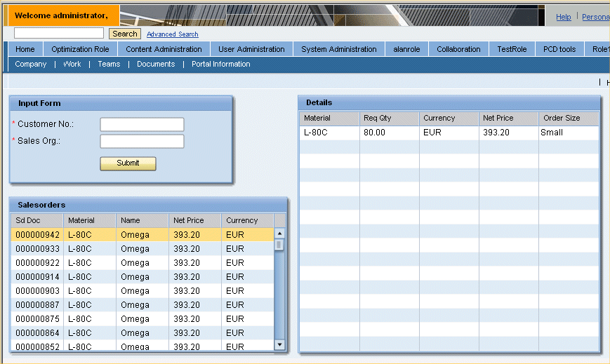Select the PCD tools tab
The image size is (610, 364).
559,49
